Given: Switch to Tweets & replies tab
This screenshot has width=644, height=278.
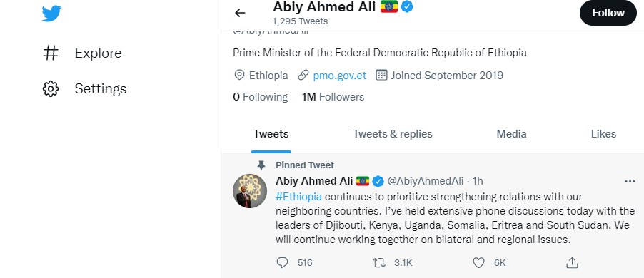Looking at the screenshot, I should click(x=393, y=134).
